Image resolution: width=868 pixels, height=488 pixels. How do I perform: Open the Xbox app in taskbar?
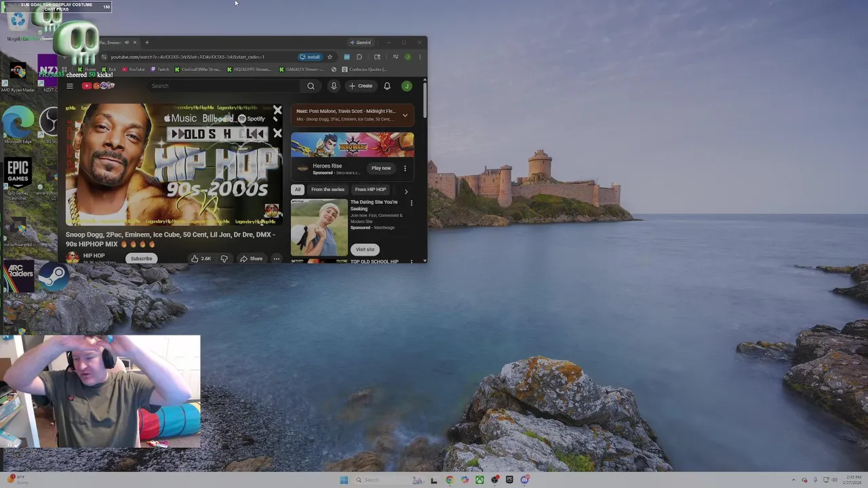coord(479,480)
